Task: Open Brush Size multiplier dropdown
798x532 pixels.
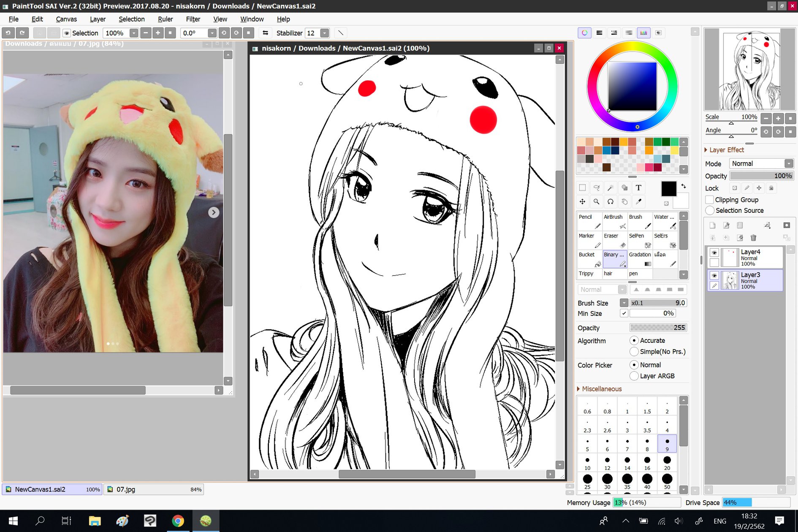Action: (x=624, y=303)
